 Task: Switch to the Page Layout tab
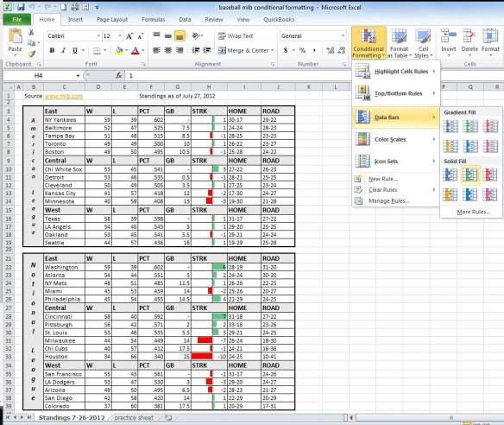coord(112,19)
